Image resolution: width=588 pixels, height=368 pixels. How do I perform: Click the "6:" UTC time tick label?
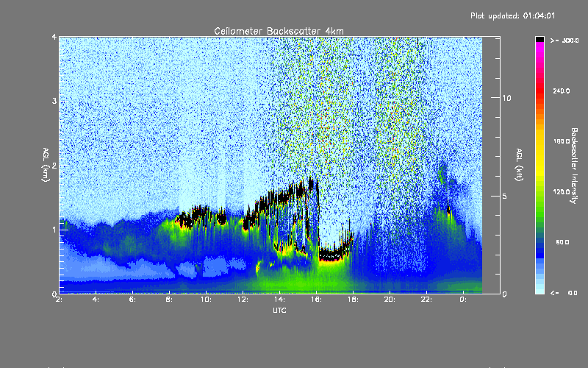(132, 300)
